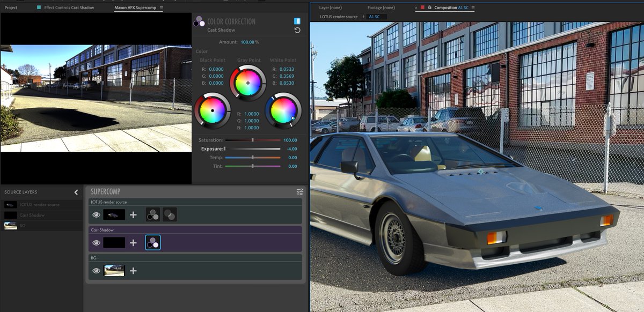Select Cast Shadow in Source Layers list
Image resolution: width=644 pixels, height=312 pixels.
pos(41,215)
